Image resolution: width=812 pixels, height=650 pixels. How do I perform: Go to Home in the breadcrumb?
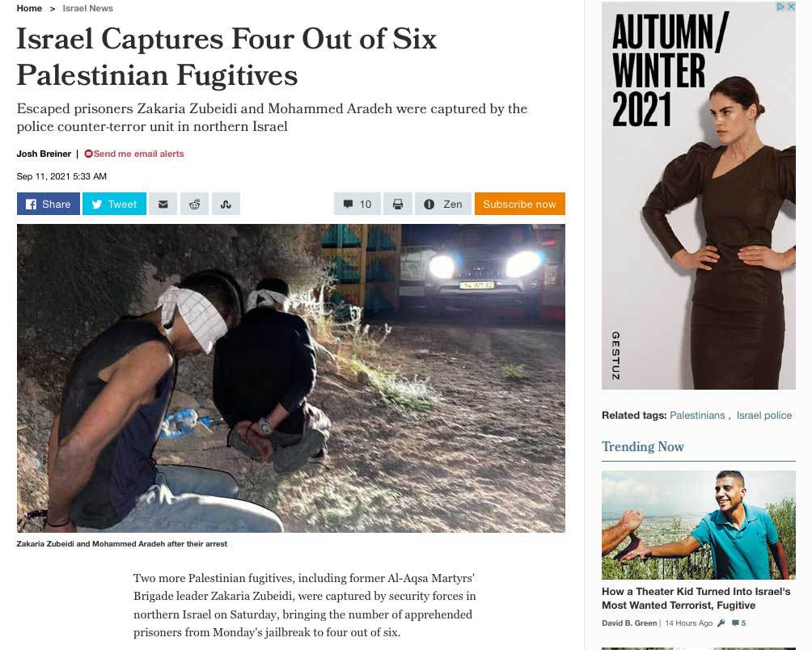(29, 8)
